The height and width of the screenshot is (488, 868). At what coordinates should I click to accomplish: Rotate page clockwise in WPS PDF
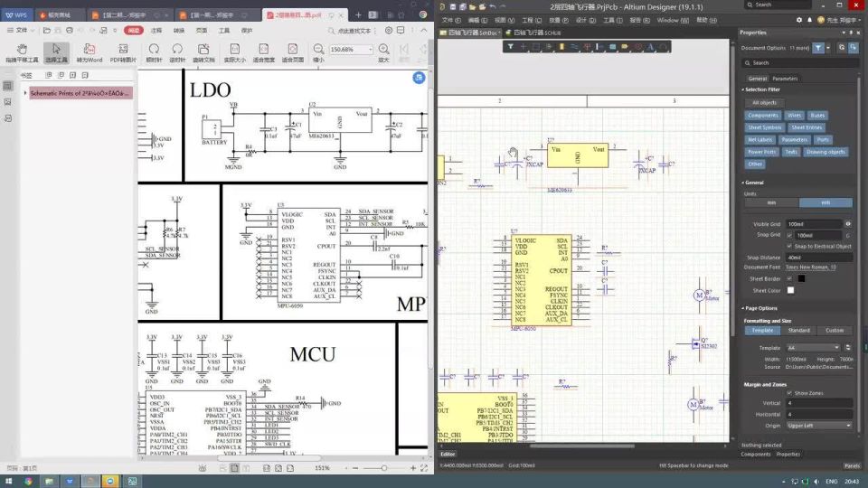point(154,52)
